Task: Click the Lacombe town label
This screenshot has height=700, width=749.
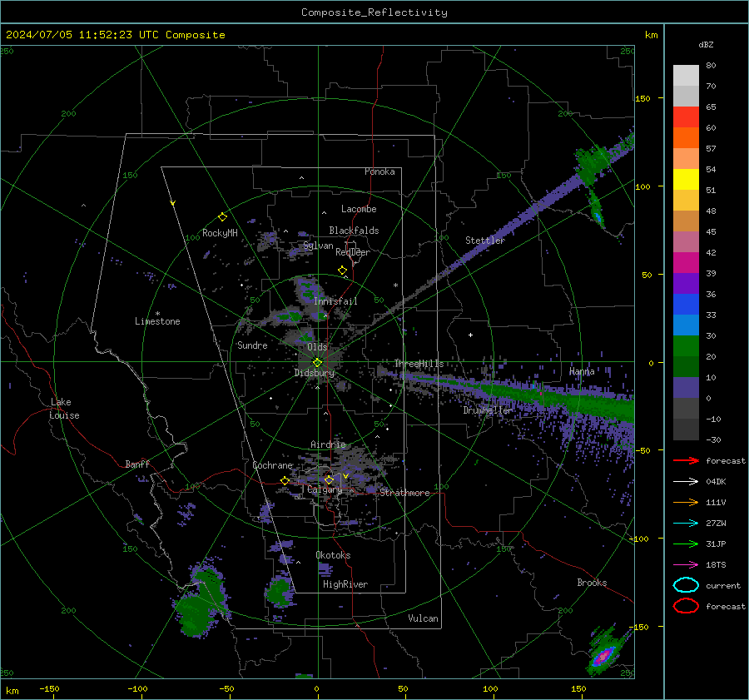Action: (x=359, y=209)
